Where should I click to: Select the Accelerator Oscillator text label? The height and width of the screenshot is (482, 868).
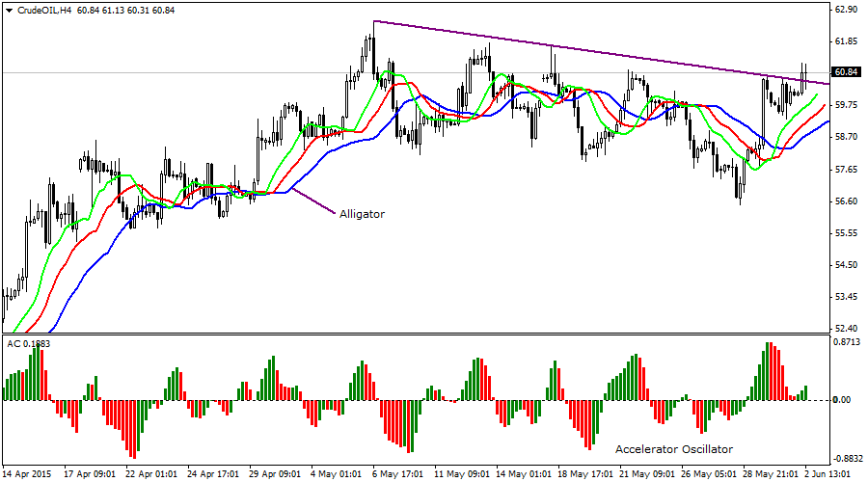[674, 449]
